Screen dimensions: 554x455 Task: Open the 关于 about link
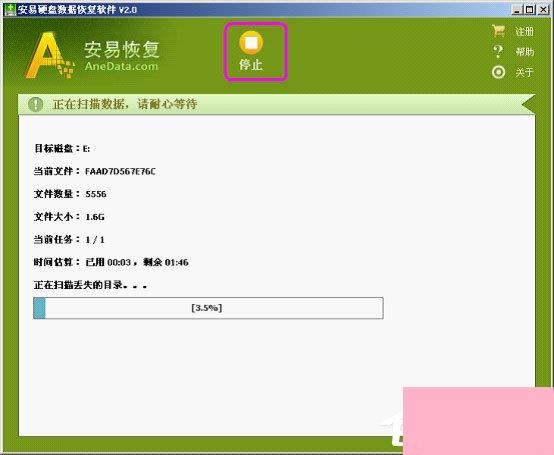coord(524,72)
